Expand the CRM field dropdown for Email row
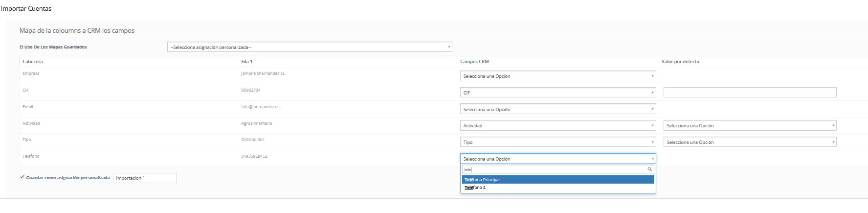This screenshot has width=868, height=213. [x=558, y=109]
